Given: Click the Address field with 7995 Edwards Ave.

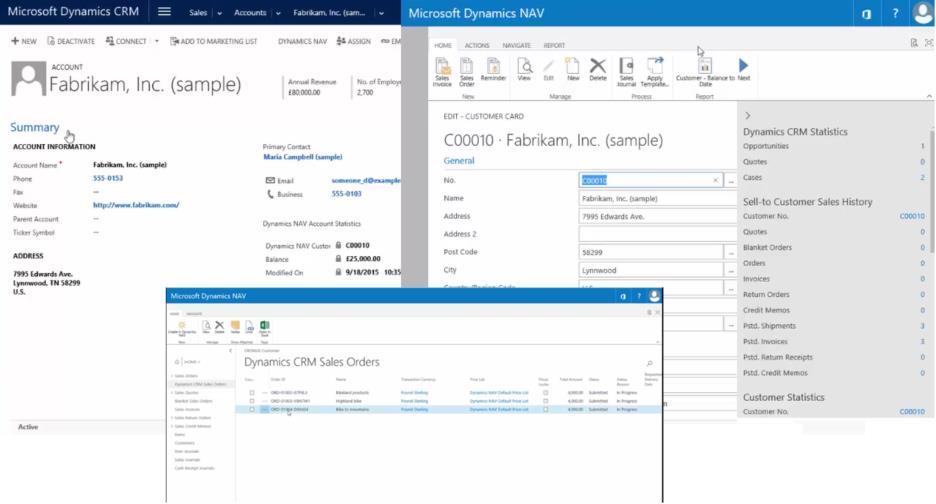Looking at the screenshot, I should pos(657,216).
